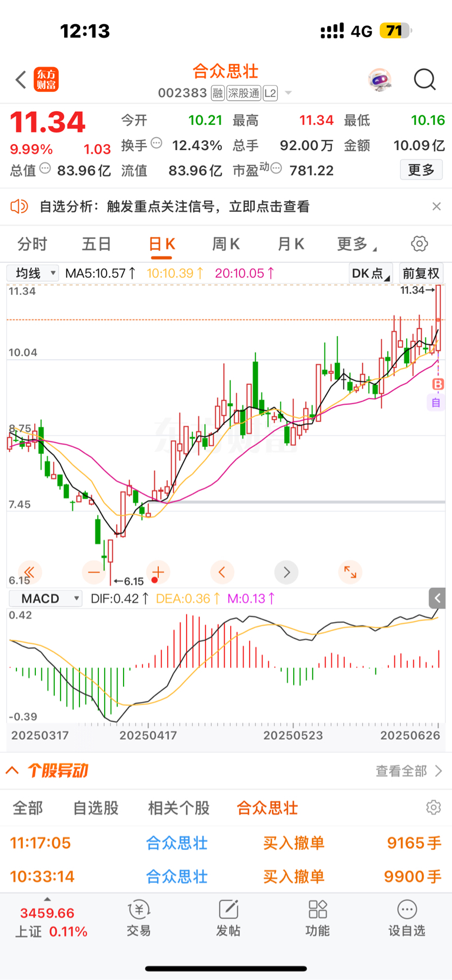Screen dimensions: 452x980
Task: Open the 更多 quote details button
Action: (x=421, y=170)
